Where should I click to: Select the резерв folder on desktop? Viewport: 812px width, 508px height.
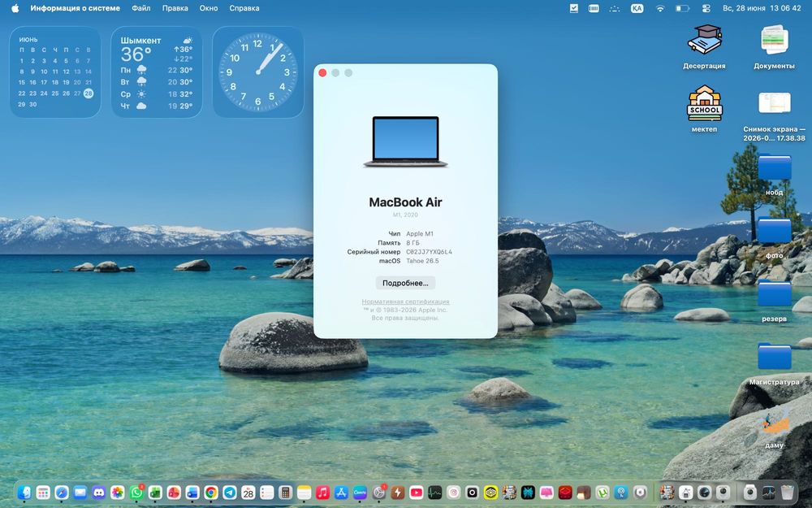pos(774,302)
